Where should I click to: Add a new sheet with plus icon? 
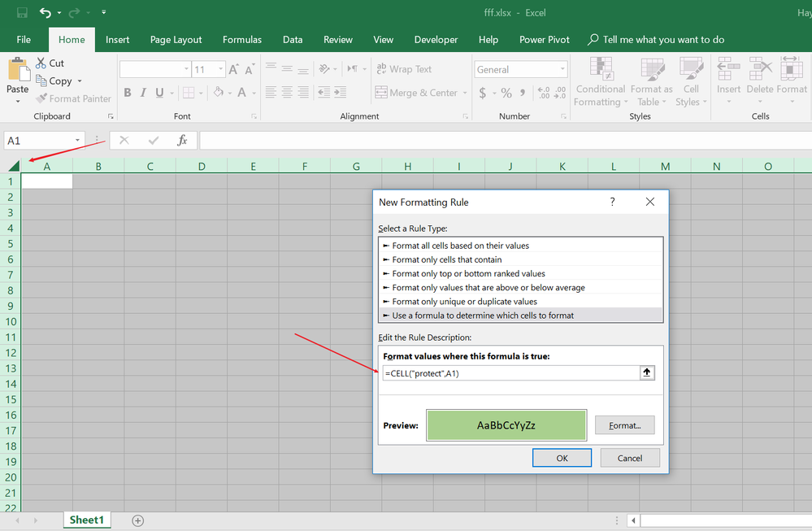[x=137, y=520]
